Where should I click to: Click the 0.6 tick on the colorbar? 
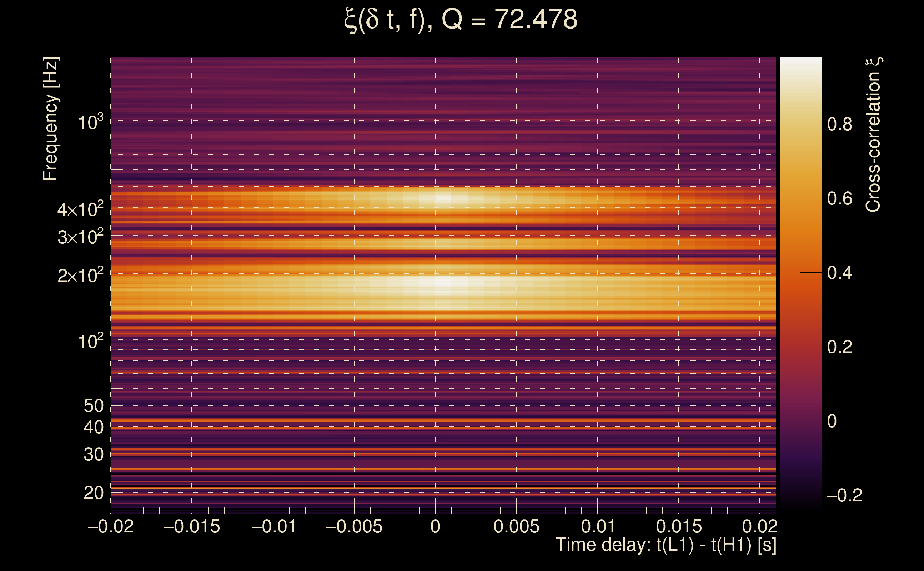839,199
